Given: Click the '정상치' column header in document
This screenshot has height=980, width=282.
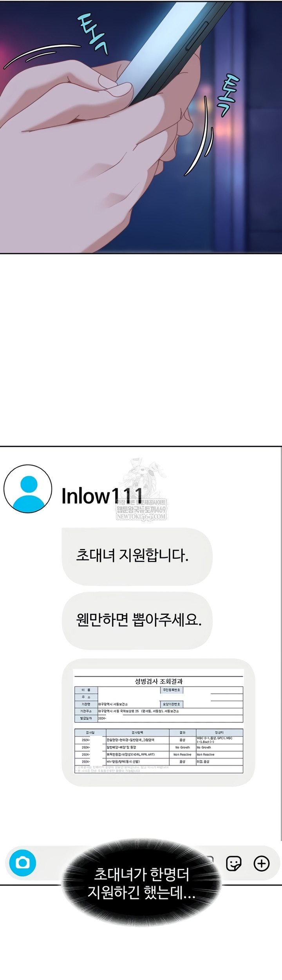Looking at the screenshot, I should click(219, 732).
